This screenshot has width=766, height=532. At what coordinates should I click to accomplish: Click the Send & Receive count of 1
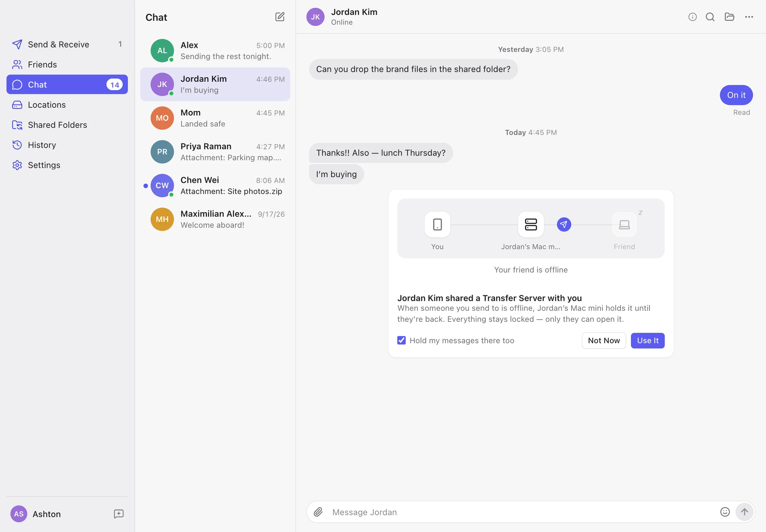click(x=120, y=44)
